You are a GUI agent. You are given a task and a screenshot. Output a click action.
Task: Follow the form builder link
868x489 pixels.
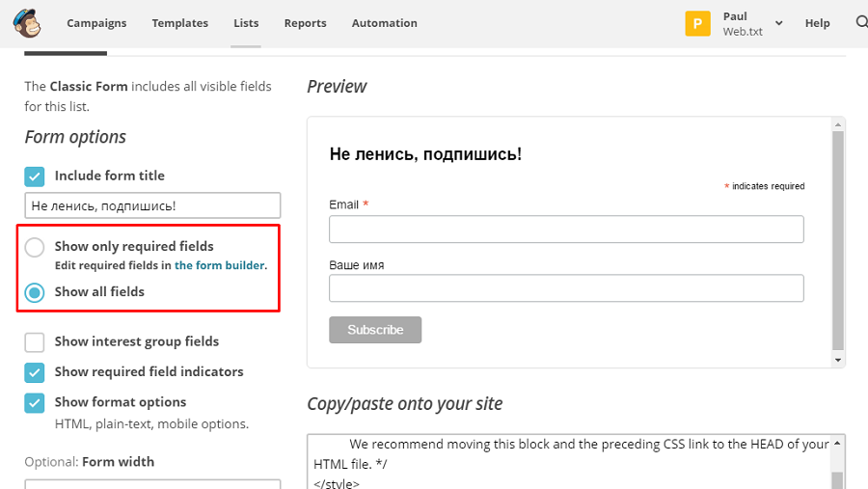coord(219,265)
